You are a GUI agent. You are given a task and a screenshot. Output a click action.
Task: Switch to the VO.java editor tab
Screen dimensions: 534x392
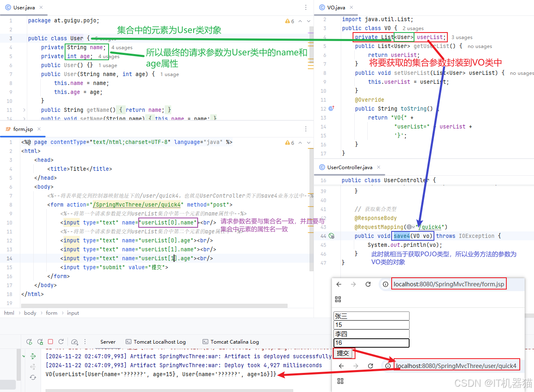coord(336,7)
